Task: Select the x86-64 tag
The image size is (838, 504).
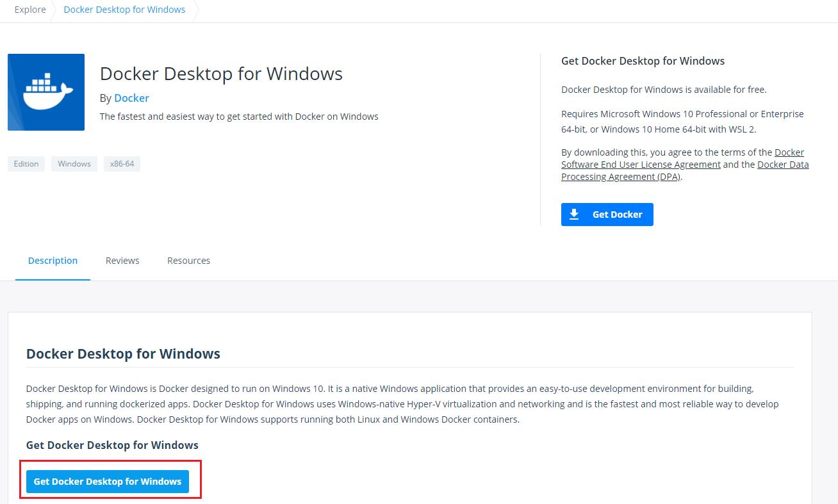Action: (122, 164)
